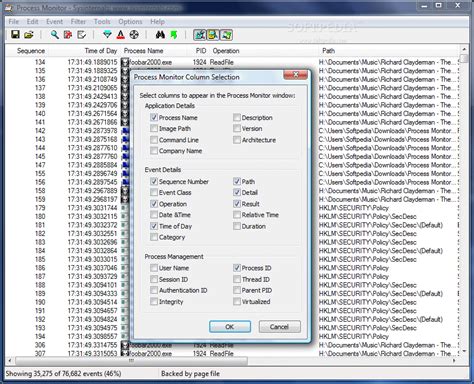Uncheck the Sequence Number checkbox

pos(154,181)
